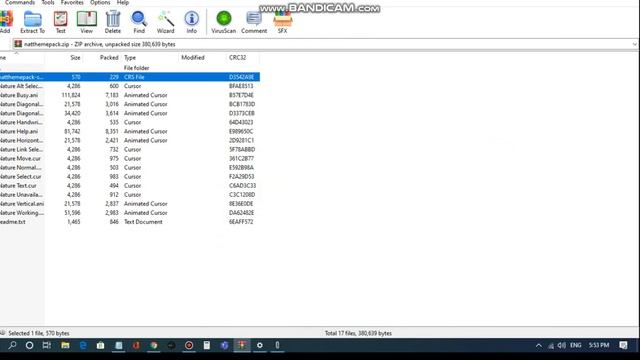Open the Find files tool
The width and height of the screenshot is (640, 360).
coord(139,22)
